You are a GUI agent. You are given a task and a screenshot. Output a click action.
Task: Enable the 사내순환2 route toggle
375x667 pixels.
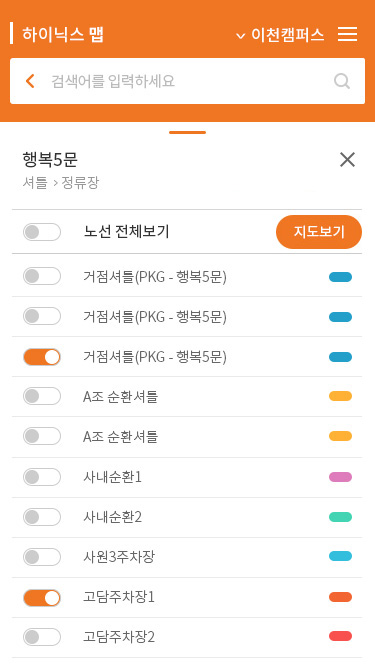[x=42, y=517]
